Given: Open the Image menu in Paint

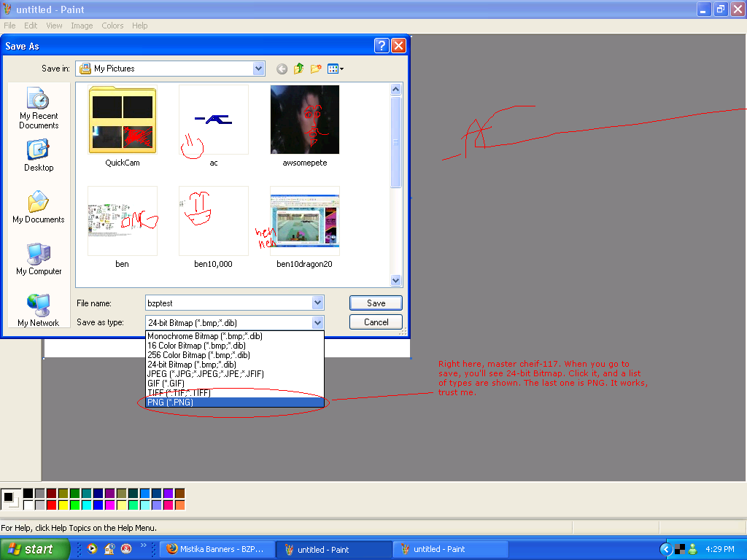Looking at the screenshot, I should tap(82, 25).
